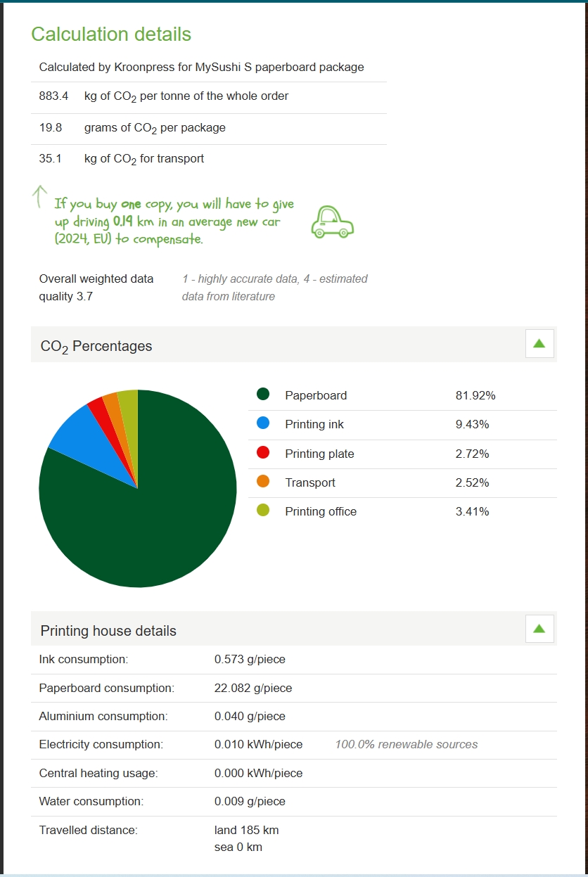This screenshot has height=877, width=588.
Task: Click the Printing office legend label
Action: point(321,511)
